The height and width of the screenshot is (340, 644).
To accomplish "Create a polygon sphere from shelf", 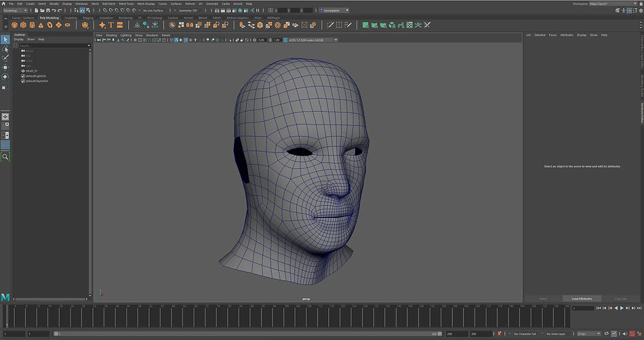I will [x=14, y=25].
